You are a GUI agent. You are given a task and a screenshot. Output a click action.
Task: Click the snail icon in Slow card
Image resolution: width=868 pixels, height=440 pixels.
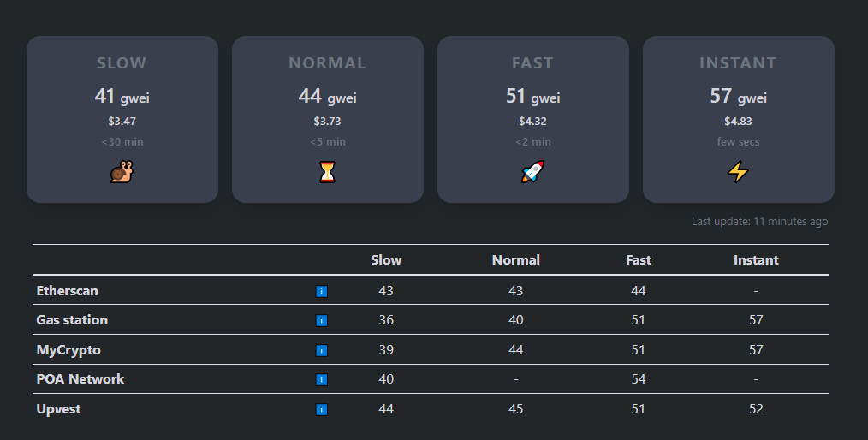122,172
